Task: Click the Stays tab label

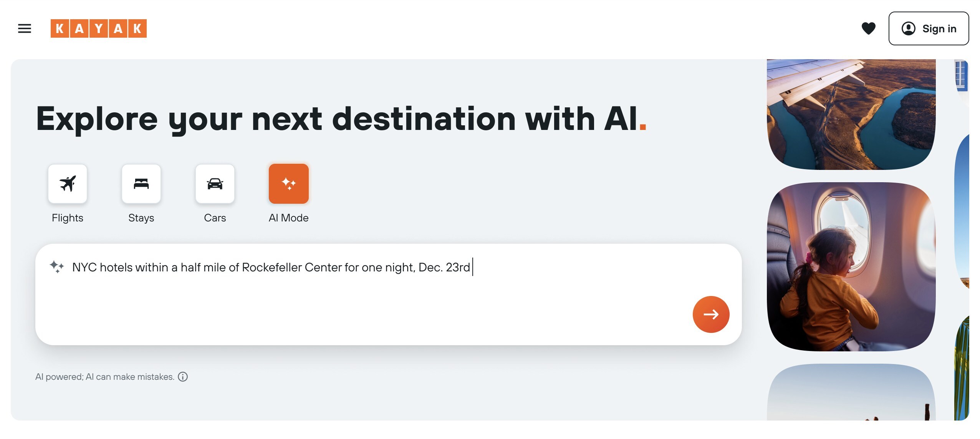Action: [141, 218]
